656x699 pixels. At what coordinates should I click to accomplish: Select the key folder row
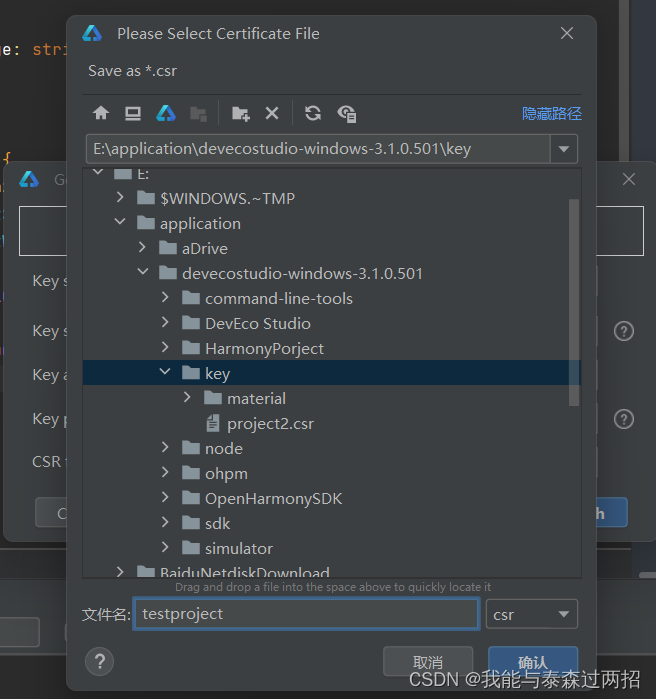click(x=331, y=373)
